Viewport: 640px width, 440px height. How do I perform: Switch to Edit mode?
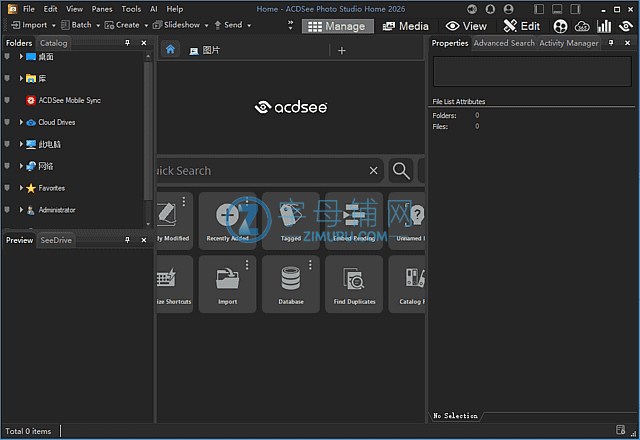[521, 26]
